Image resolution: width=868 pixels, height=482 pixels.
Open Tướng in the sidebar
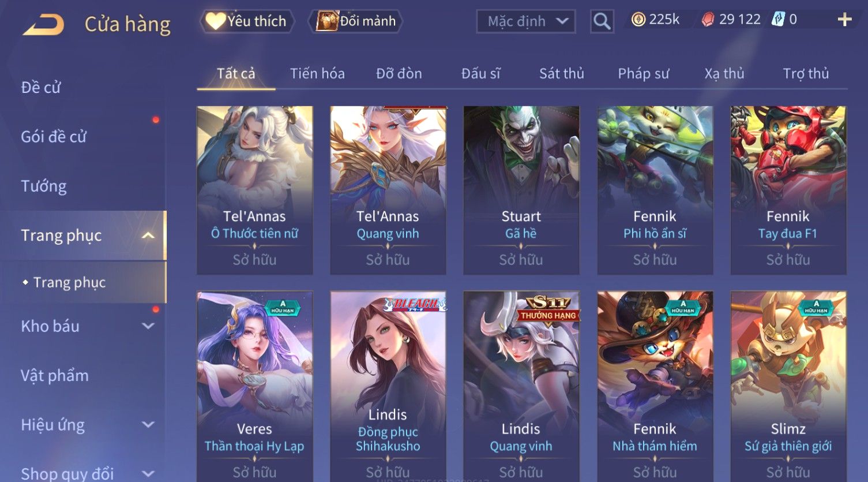[44, 186]
